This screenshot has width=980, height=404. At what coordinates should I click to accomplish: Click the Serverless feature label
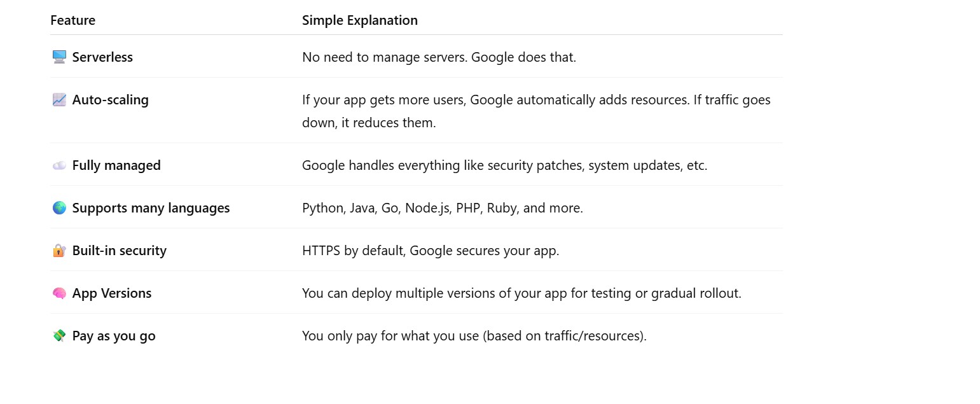102,57
